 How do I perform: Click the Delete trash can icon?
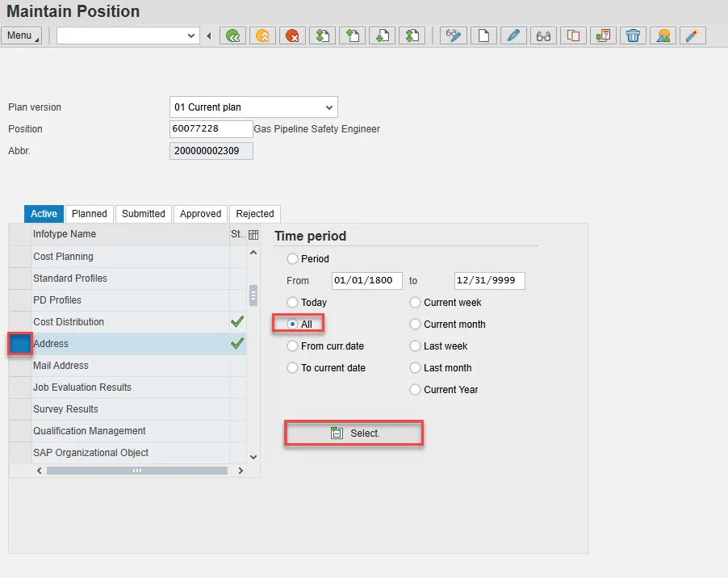(634, 36)
